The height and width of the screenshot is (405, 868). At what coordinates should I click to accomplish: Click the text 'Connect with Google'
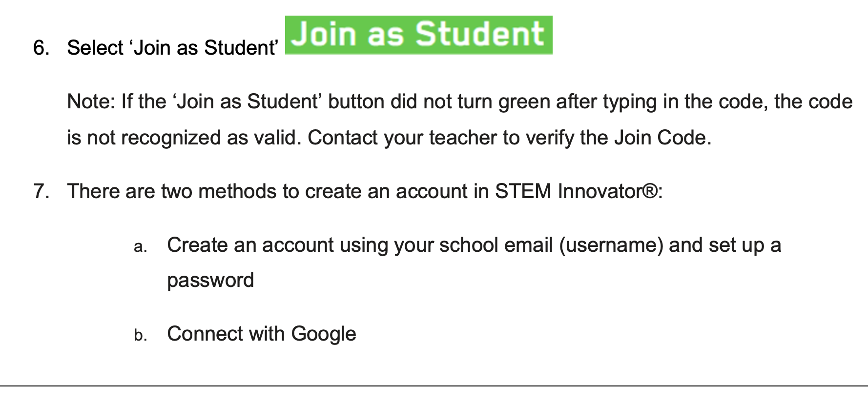(x=262, y=334)
